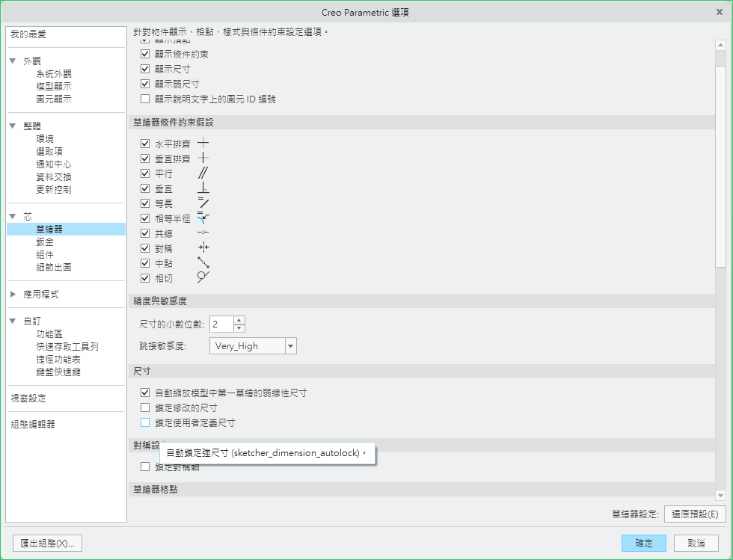733x560 pixels.
Task: Expand the 應用程式 section
Action: 13,295
